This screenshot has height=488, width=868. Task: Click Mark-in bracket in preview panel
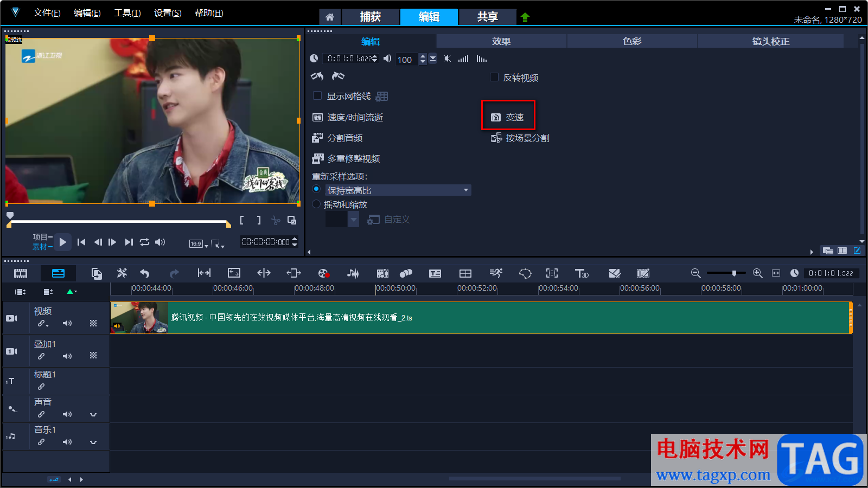tap(241, 220)
